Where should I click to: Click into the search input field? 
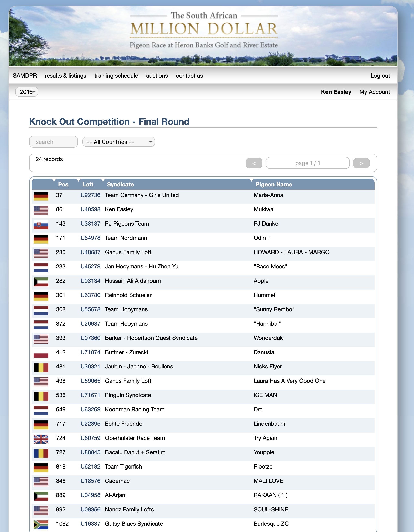[54, 142]
